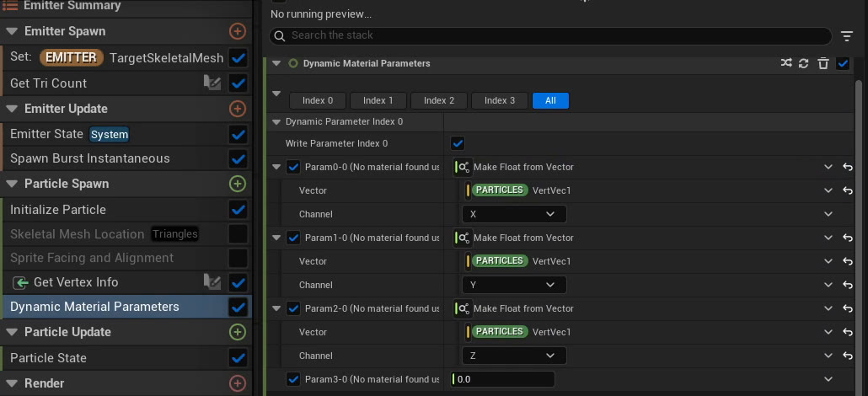Show Index 1 parameters tab

[x=378, y=101]
